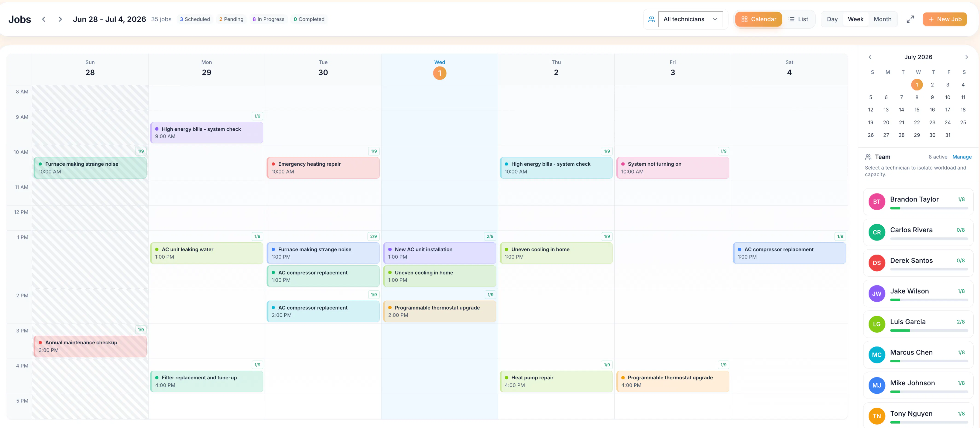The height and width of the screenshot is (428, 980).
Task: Select the Month tab
Action: [882, 19]
